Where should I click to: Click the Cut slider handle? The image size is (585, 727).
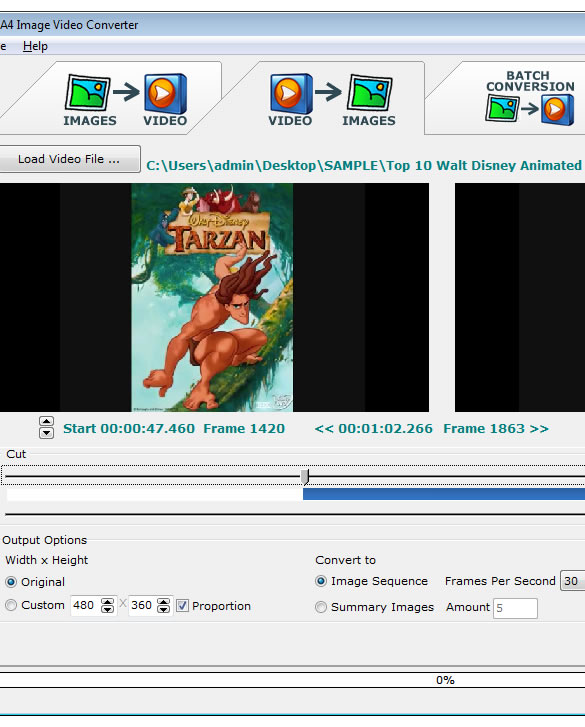tap(305, 477)
